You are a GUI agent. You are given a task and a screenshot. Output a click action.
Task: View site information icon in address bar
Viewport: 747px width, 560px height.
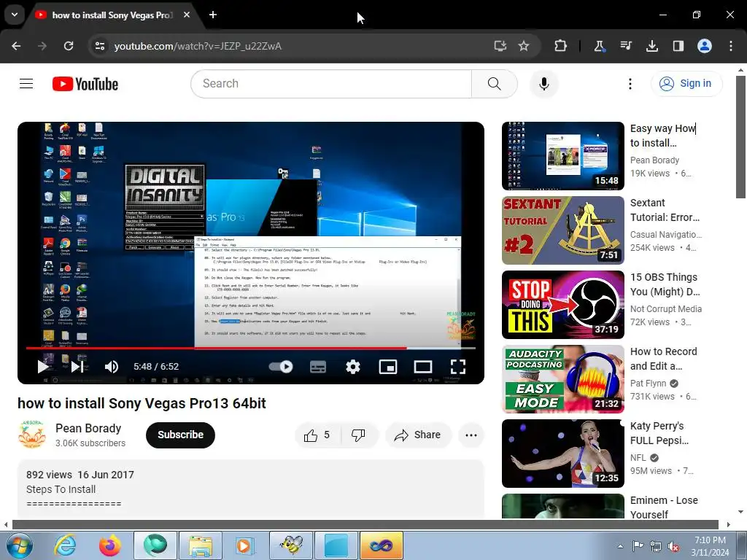[x=99, y=46]
